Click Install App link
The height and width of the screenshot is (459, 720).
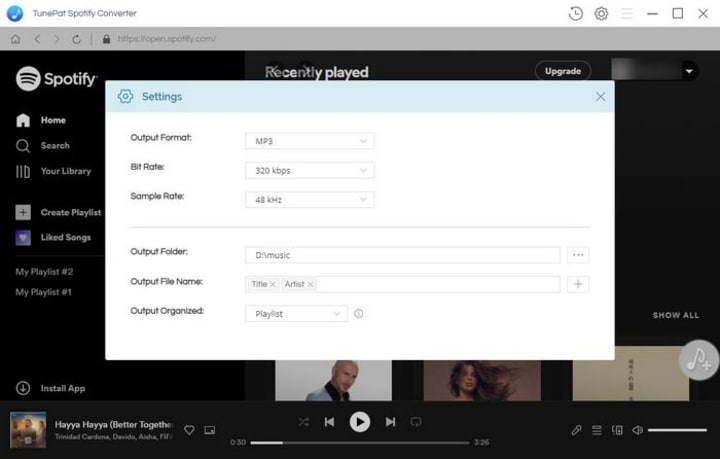coord(51,388)
